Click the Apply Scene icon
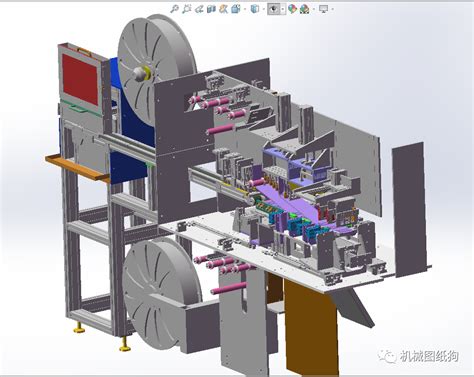This screenshot has width=474, height=377. tap(304, 9)
